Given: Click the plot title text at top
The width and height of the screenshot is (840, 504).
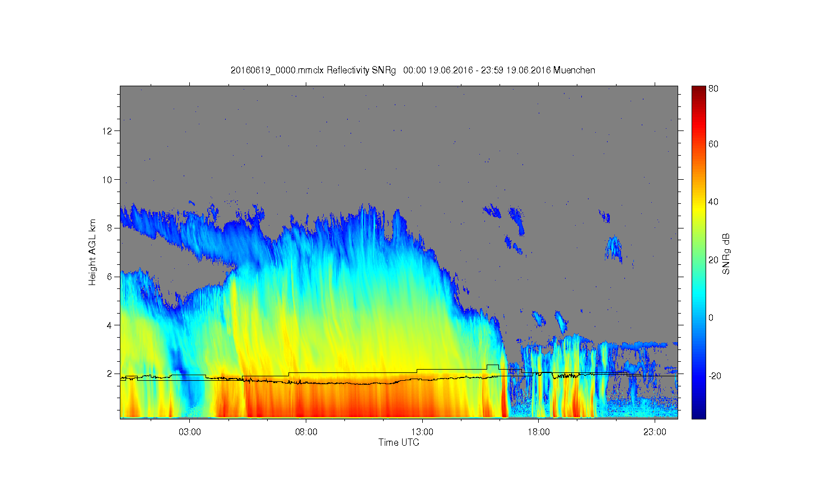Looking at the screenshot, I should click(413, 70).
